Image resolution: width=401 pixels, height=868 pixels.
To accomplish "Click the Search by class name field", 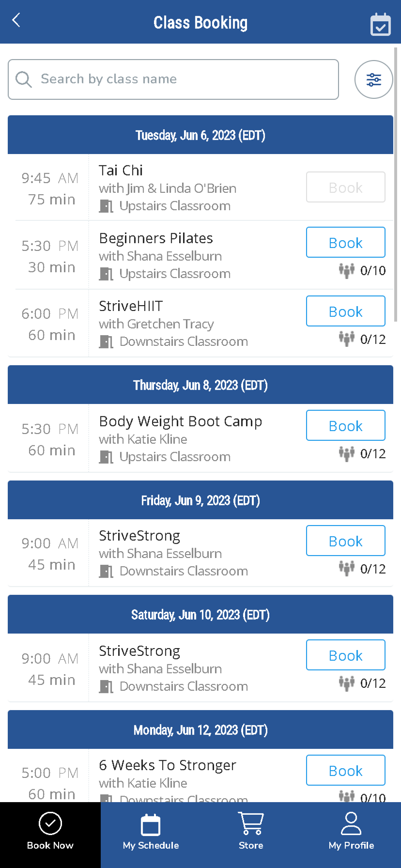I will (173, 79).
